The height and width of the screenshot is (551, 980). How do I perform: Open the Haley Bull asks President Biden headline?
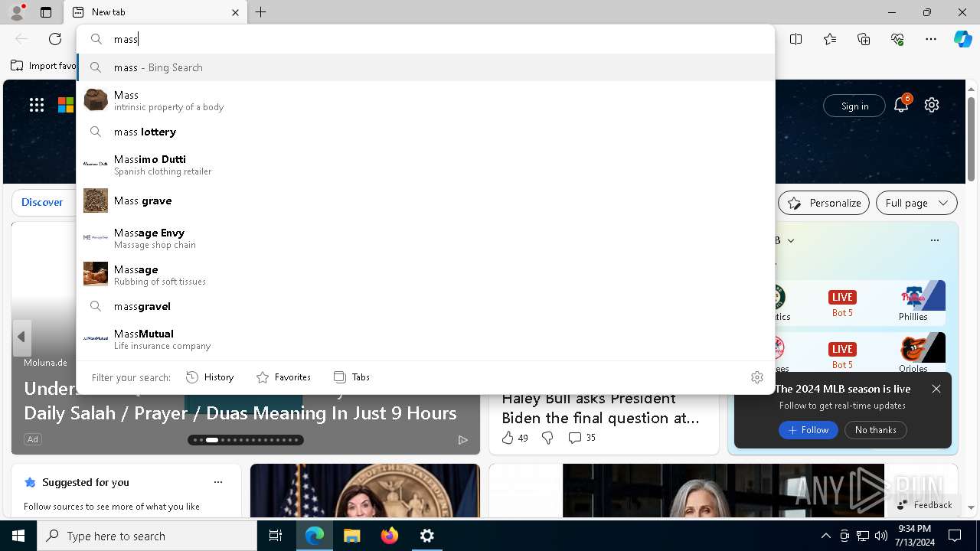pyautogui.click(x=600, y=408)
